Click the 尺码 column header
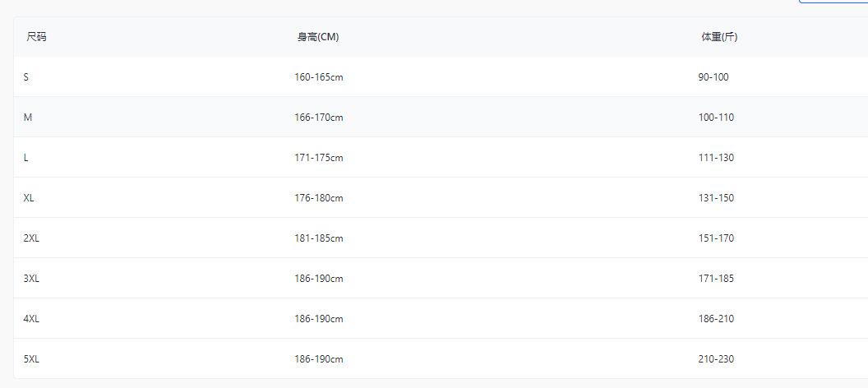 [x=36, y=37]
